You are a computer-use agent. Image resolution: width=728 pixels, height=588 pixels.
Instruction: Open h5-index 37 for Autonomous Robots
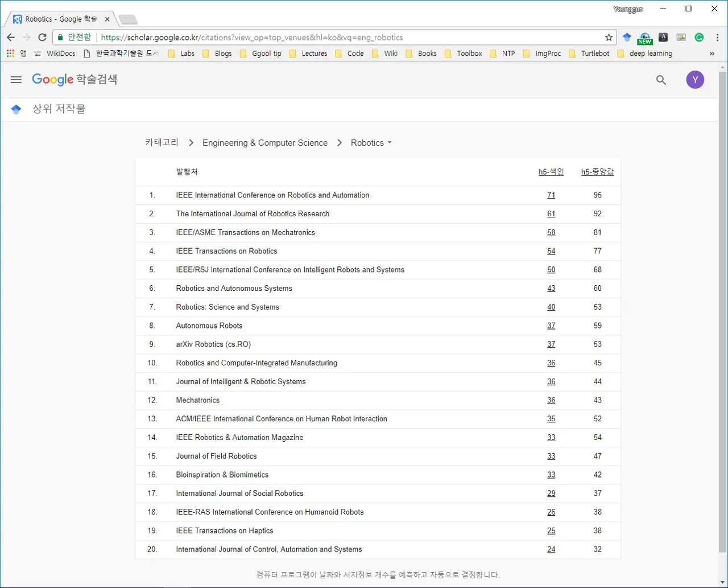click(x=551, y=326)
